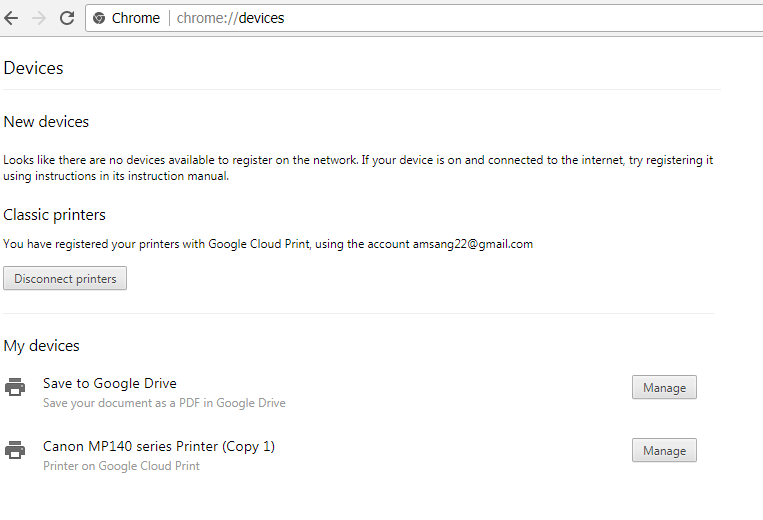
Task: Click 'Printer on Google Cloud Print' subtitle
Action: point(121,466)
